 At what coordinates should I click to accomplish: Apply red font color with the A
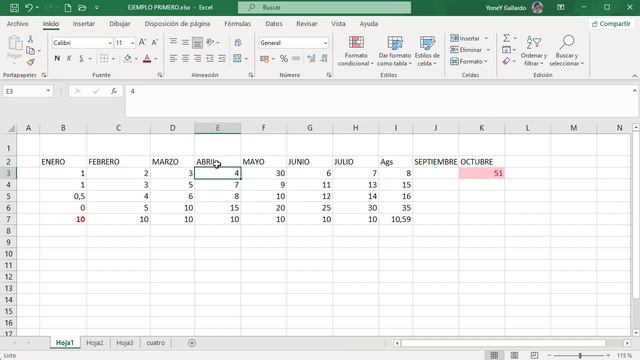(x=147, y=58)
